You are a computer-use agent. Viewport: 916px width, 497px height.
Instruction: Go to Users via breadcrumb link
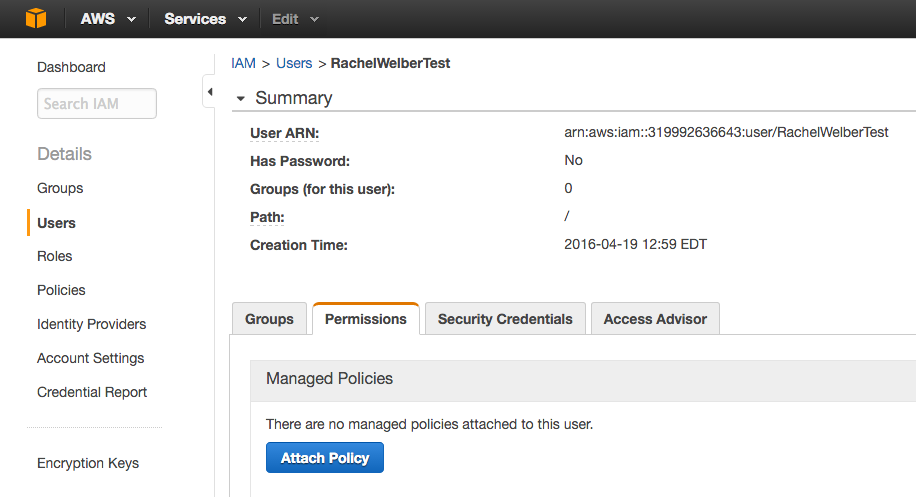coord(294,63)
